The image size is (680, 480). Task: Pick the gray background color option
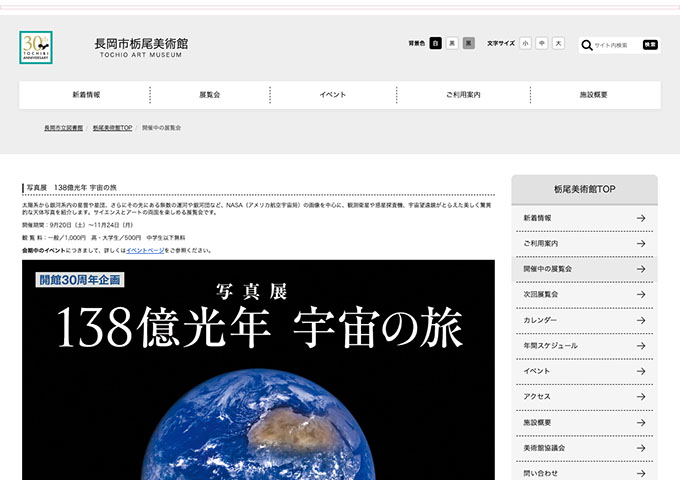tap(468, 44)
